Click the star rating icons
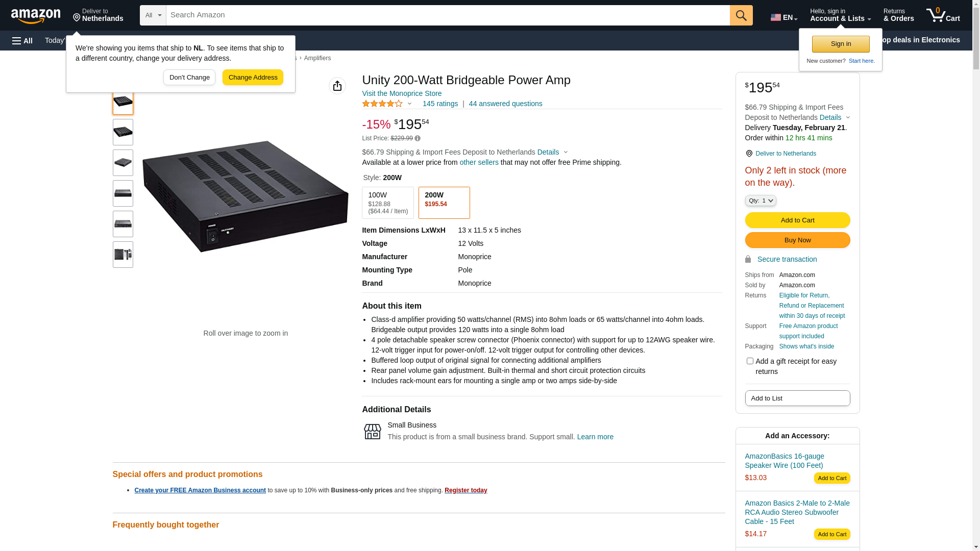 click(382, 104)
